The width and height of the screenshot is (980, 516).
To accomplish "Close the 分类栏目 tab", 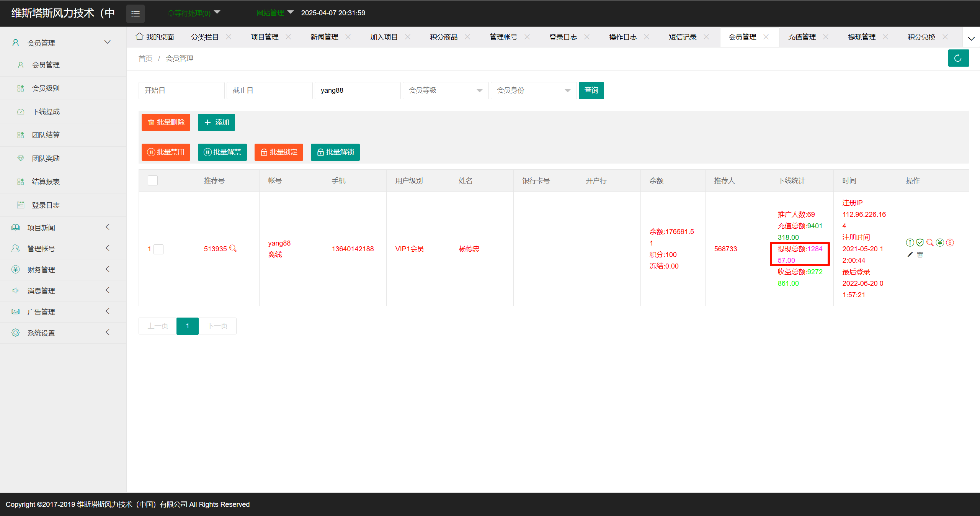I will [229, 37].
